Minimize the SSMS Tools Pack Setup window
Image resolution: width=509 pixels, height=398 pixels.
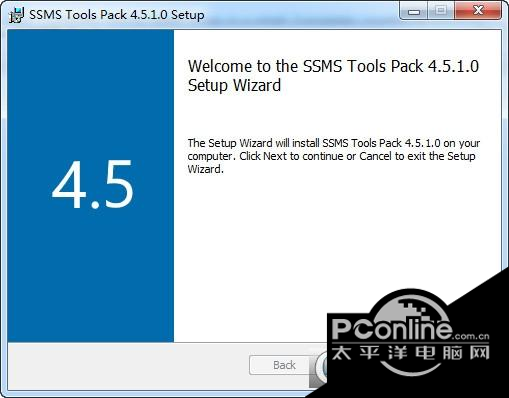point(414,12)
